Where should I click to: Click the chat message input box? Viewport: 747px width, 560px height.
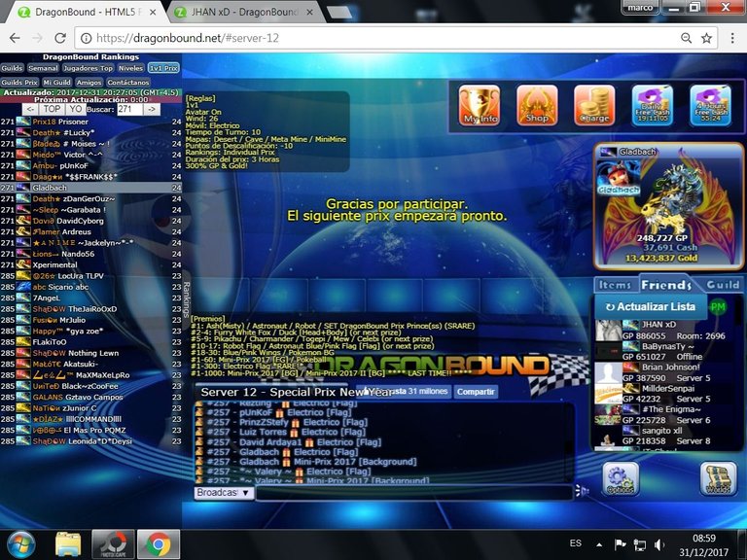(414, 493)
